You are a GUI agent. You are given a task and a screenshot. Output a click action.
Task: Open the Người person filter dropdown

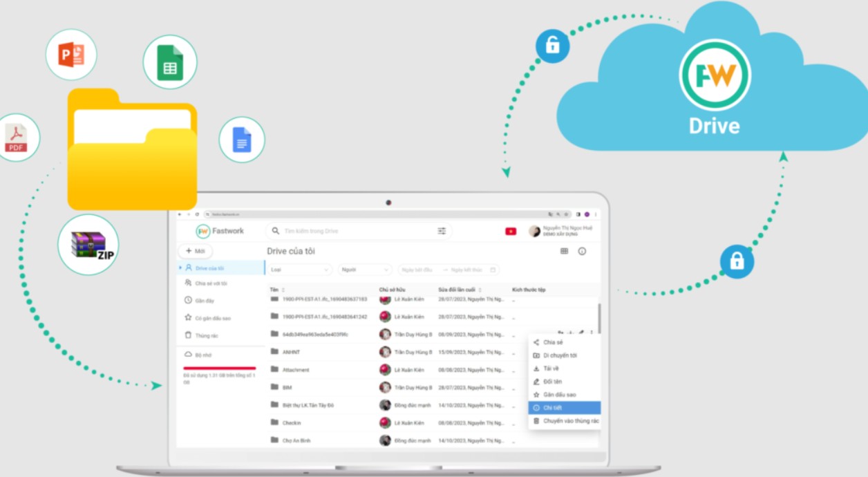[x=365, y=270]
